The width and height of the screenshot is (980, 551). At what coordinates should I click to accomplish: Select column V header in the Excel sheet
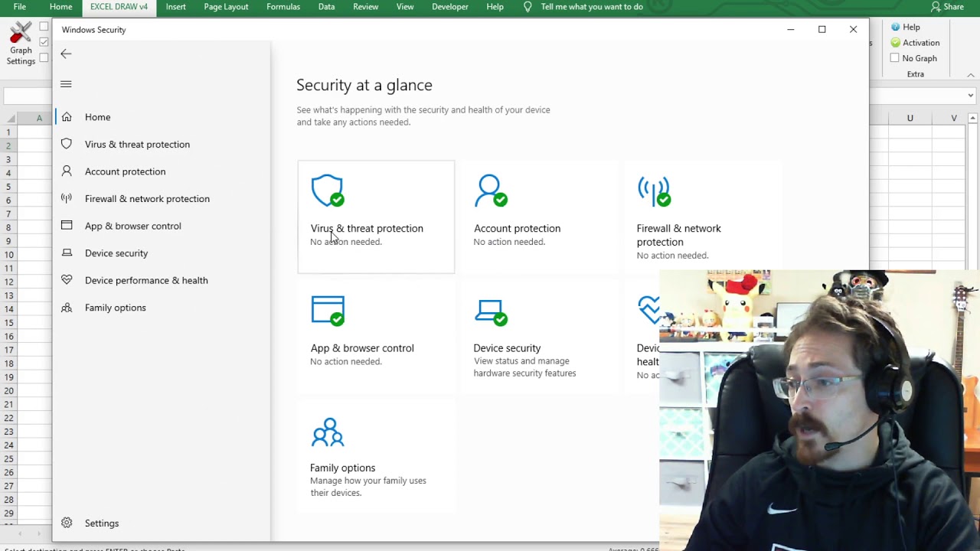click(x=954, y=118)
